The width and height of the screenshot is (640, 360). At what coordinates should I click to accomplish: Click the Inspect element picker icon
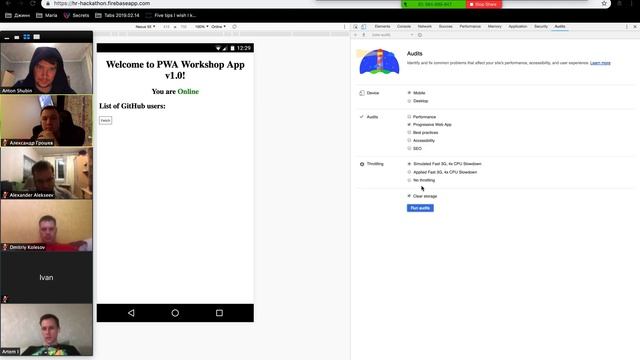coord(356,27)
